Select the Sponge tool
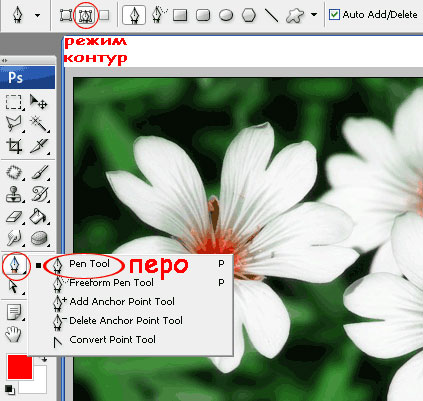Screen dimensions: 423x401 click(39, 238)
